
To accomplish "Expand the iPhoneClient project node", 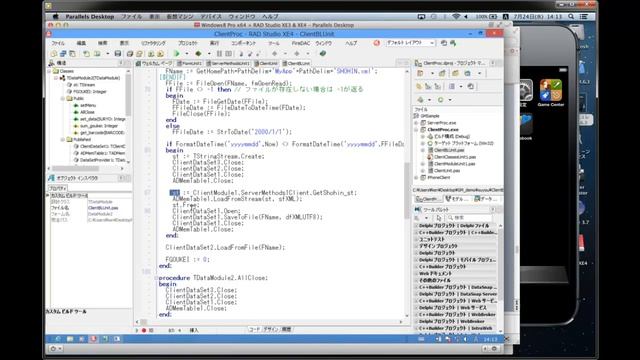I will click(x=416, y=178).
